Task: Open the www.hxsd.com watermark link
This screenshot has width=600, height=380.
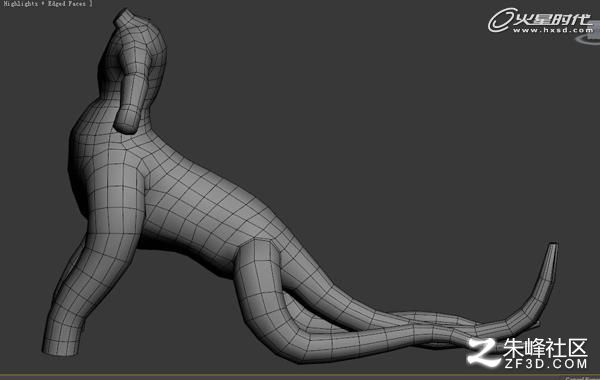Action: [x=552, y=30]
